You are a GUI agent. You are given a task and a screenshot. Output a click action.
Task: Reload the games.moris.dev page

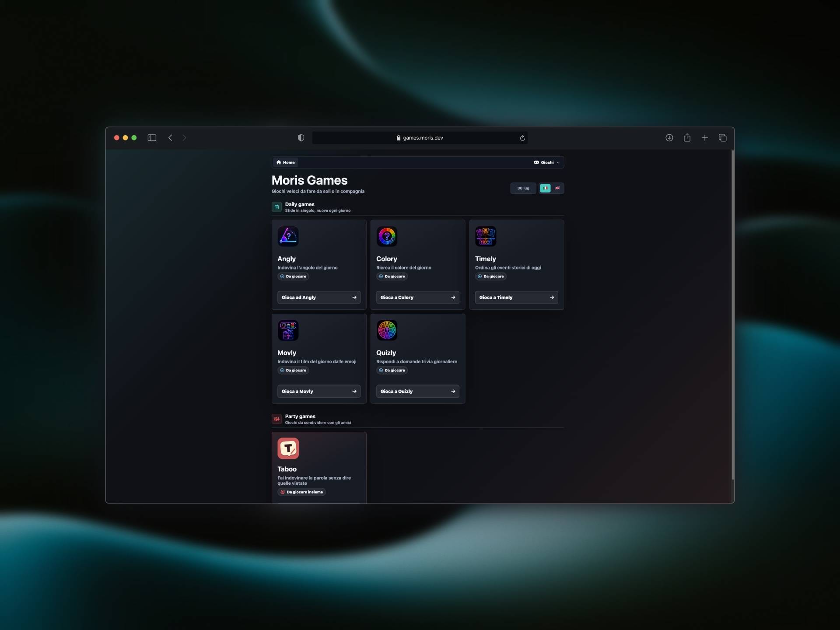522,138
